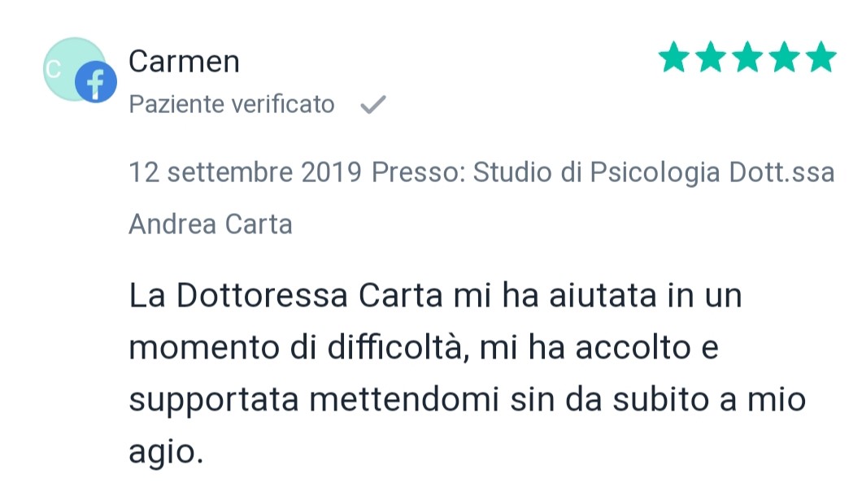Click the reviewer name Carmen
The width and height of the screenshot is (862, 504).
[184, 61]
